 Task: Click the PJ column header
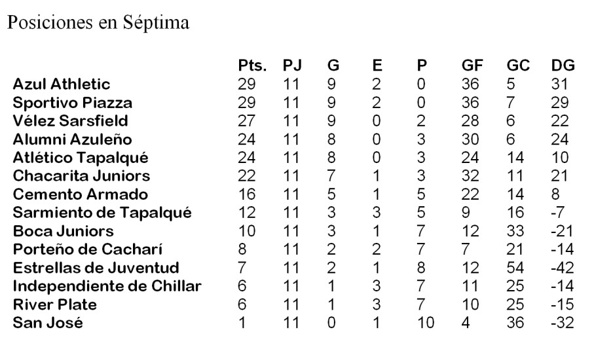tap(293, 65)
